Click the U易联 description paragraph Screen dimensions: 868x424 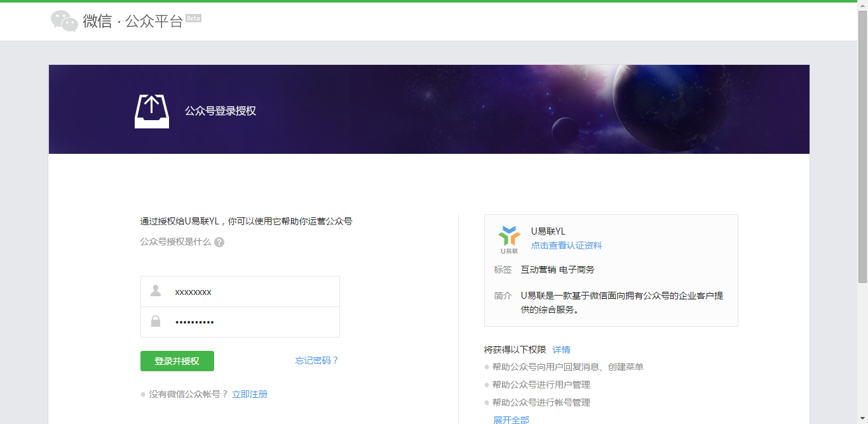click(621, 303)
